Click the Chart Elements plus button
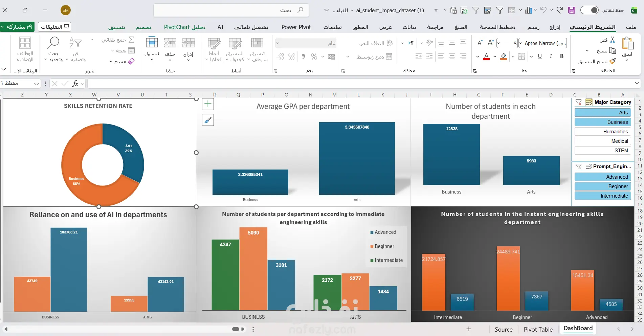Image resolution: width=644 pixels, height=336 pixels. coord(208,104)
